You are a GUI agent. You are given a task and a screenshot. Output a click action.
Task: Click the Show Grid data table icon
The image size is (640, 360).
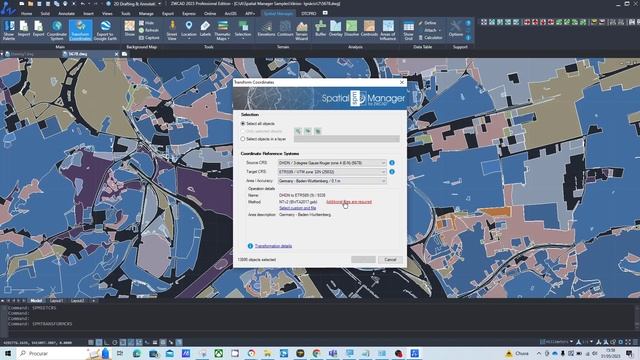[408, 30]
